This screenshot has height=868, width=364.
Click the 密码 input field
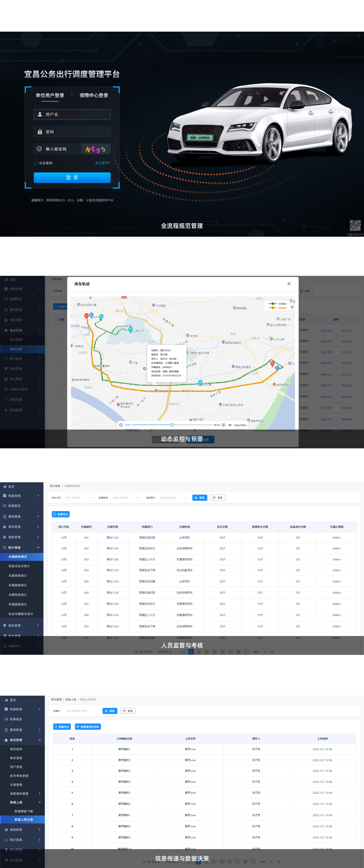(x=72, y=132)
